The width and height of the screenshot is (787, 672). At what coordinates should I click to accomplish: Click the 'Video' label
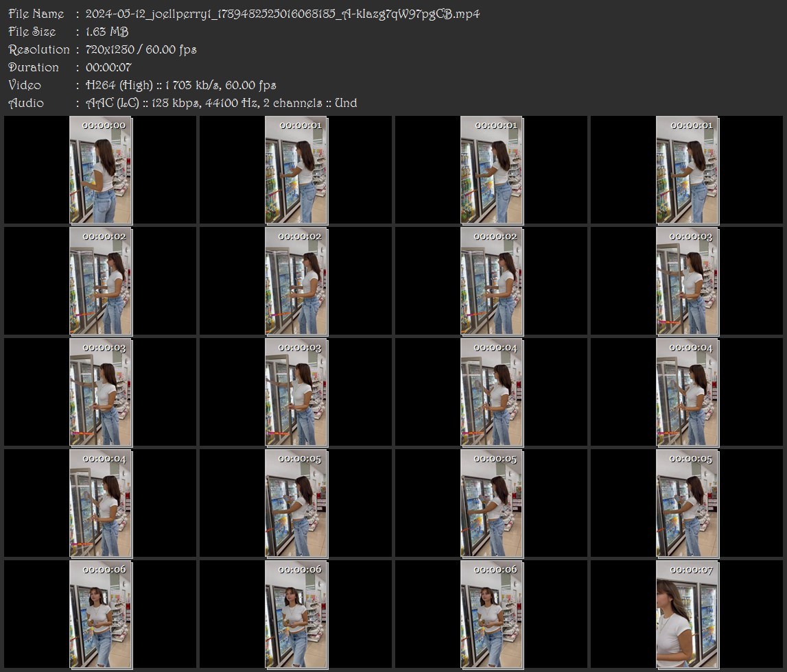coord(25,85)
